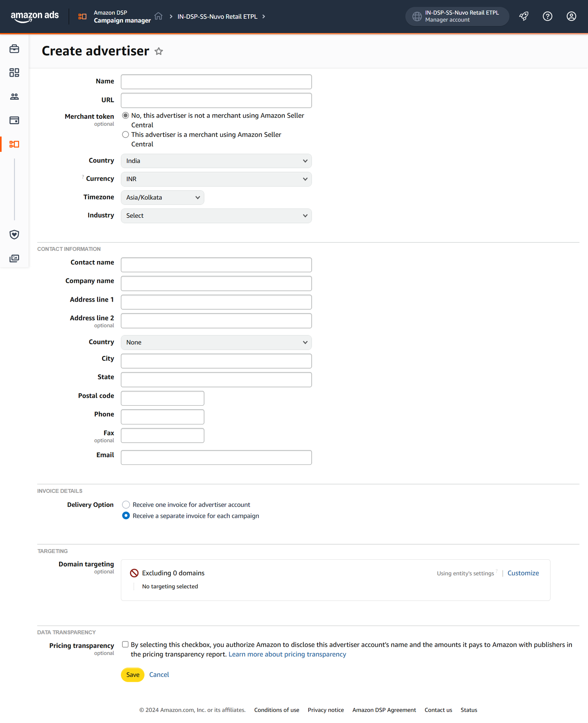Click the globe icon in account switcher
Screen dimensions: 588x723
click(x=417, y=16)
